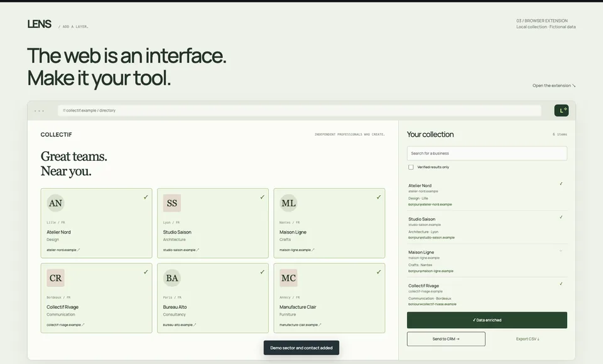
Task: Click Collectif Rivage card title
Action: point(62,307)
